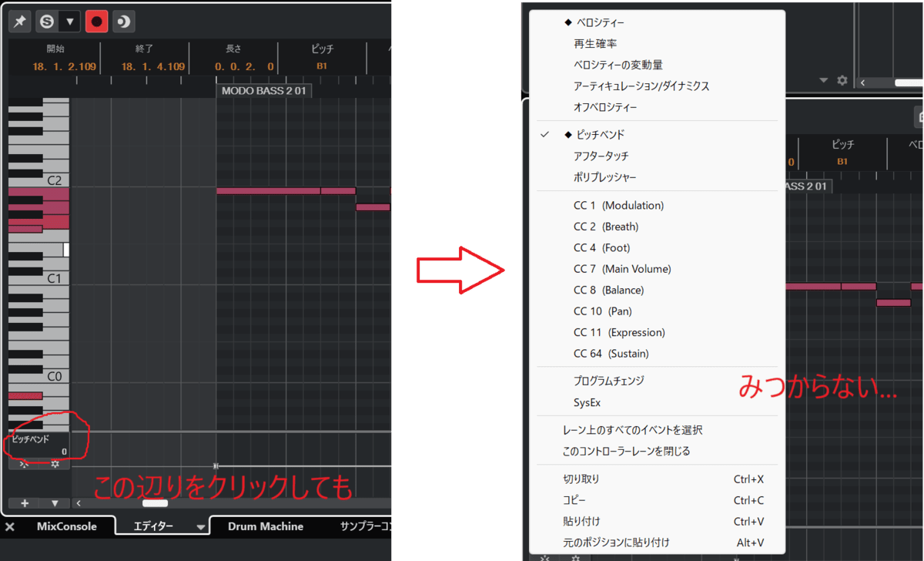Close the lower zone using the X icon
The image size is (924, 561).
click(9, 526)
